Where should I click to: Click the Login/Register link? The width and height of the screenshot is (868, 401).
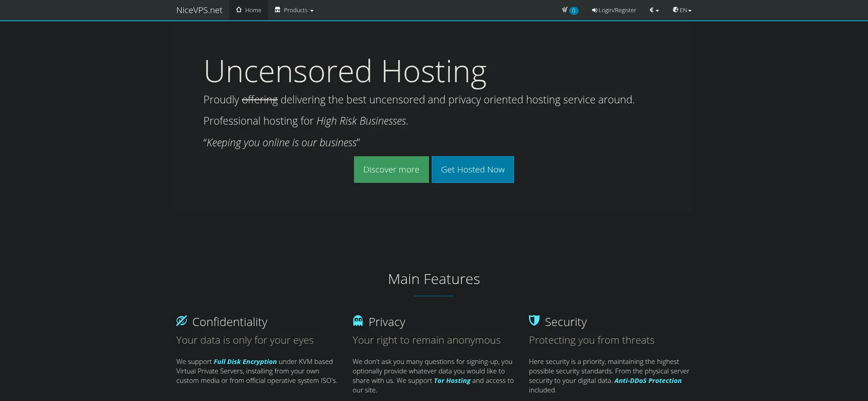click(614, 10)
